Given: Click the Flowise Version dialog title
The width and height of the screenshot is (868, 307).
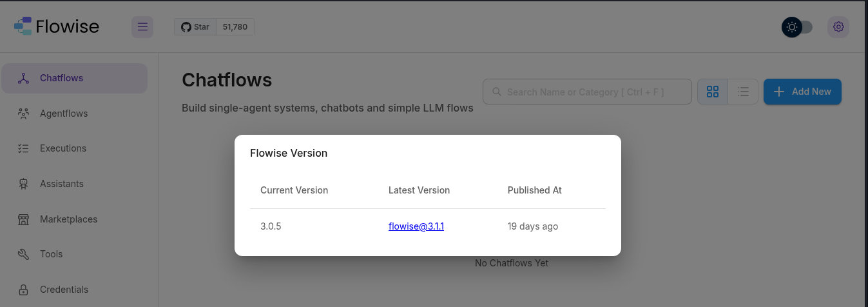Looking at the screenshot, I should tap(289, 153).
